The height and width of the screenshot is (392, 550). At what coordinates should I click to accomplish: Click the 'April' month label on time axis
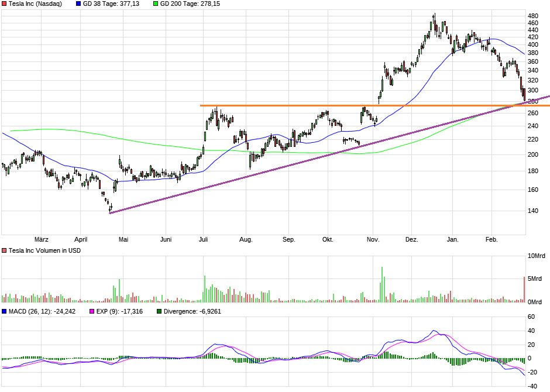tap(81, 239)
